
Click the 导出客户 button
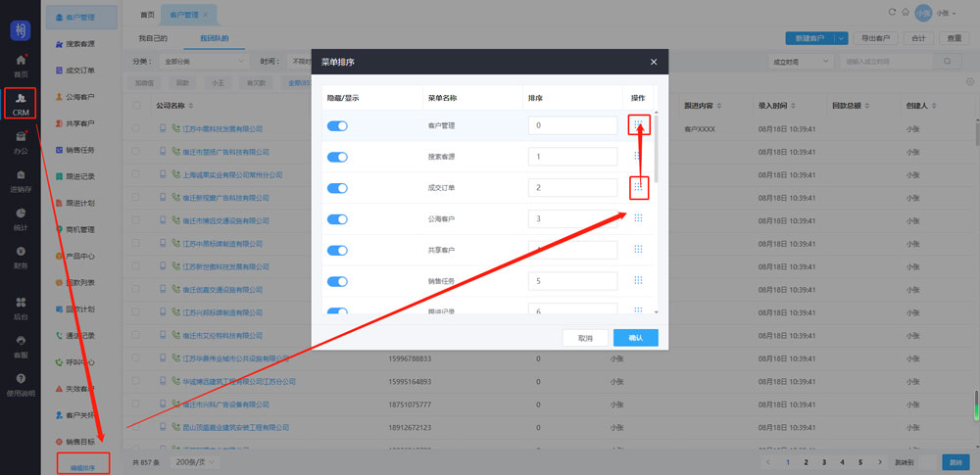tap(875, 38)
